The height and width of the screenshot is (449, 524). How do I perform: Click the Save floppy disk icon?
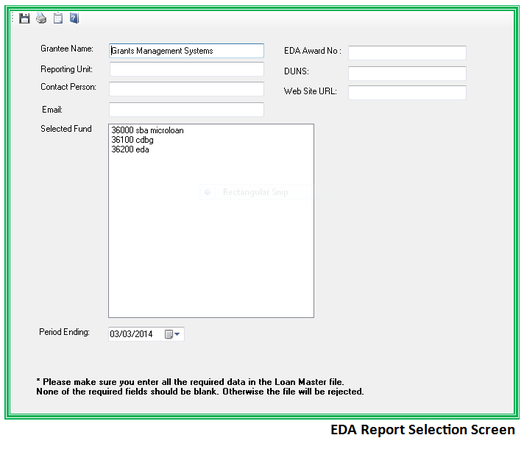coord(24,18)
